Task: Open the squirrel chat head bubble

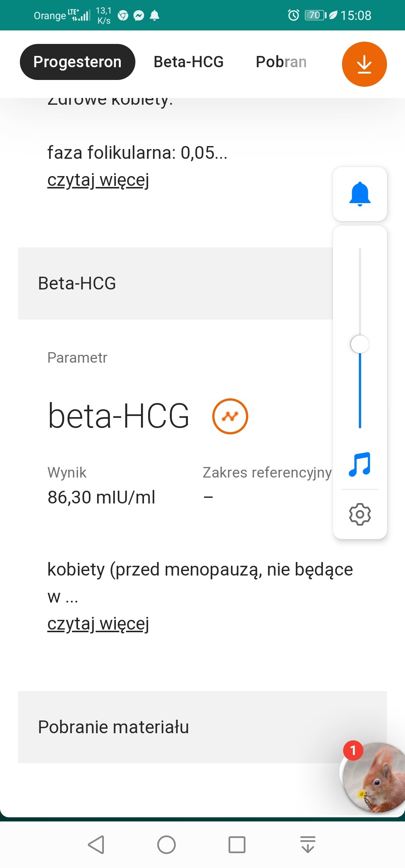Action: click(375, 777)
